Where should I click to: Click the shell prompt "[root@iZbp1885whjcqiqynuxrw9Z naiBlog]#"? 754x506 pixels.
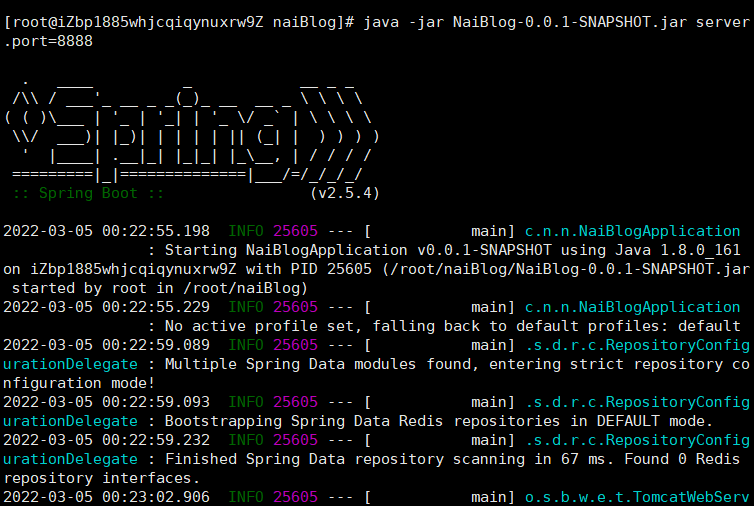179,23
